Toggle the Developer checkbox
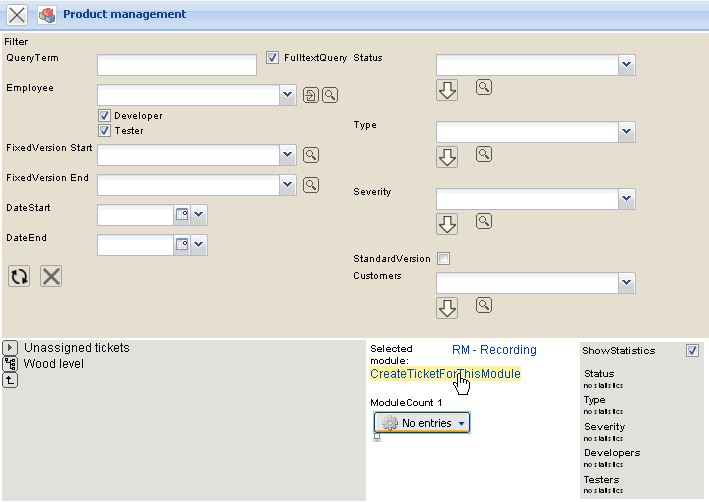 pyautogui.click(x=104, y=116)
